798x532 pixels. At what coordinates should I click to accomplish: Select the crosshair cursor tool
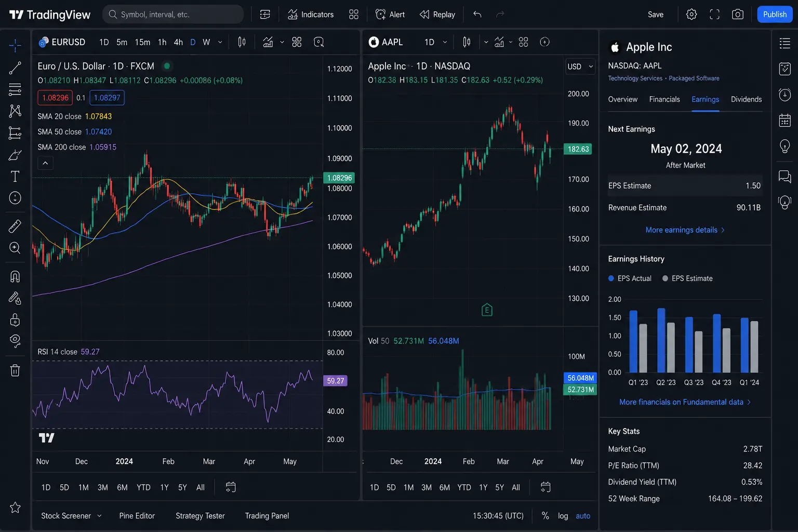pos(15,46)
